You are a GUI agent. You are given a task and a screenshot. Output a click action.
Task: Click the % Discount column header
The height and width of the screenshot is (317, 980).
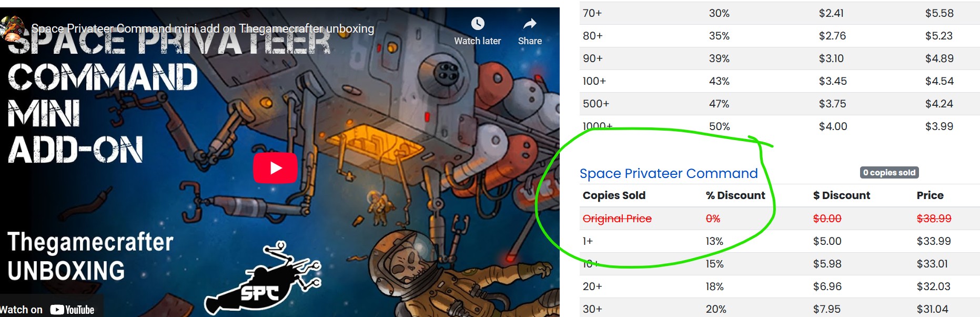pyautogui.click(x=735, y=195)
